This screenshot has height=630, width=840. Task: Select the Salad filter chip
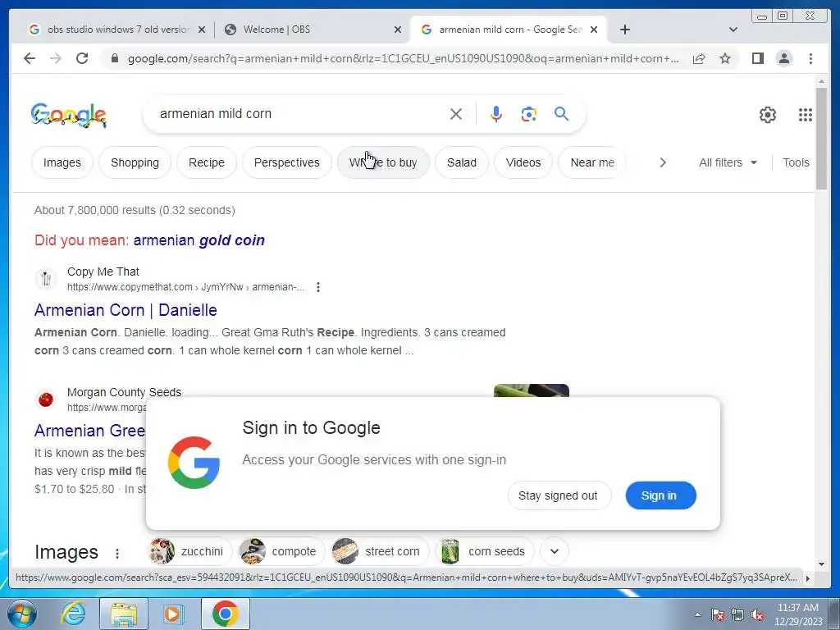point(462,162)
